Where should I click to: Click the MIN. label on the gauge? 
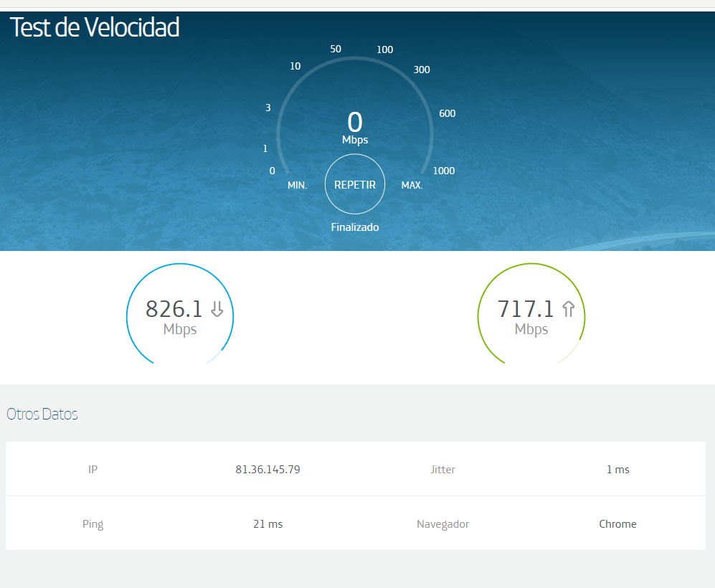coord(298,185)
